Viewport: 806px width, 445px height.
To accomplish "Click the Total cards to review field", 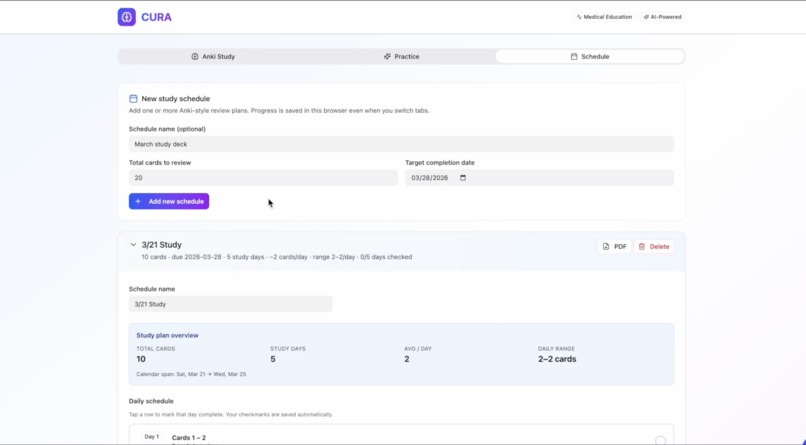I will [x=263, y=178].
